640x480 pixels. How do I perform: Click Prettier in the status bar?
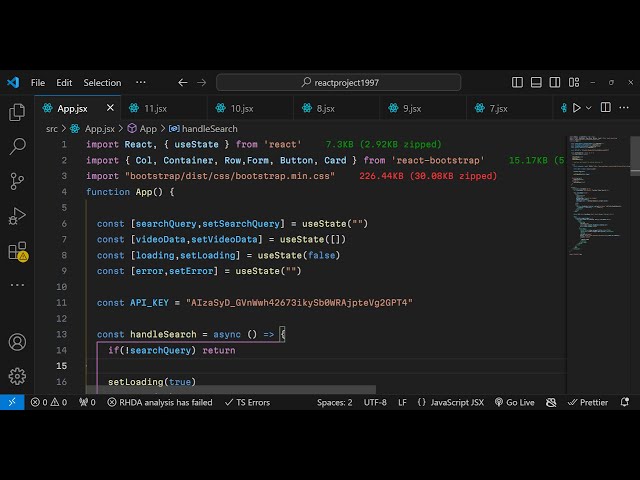[586, 402]
